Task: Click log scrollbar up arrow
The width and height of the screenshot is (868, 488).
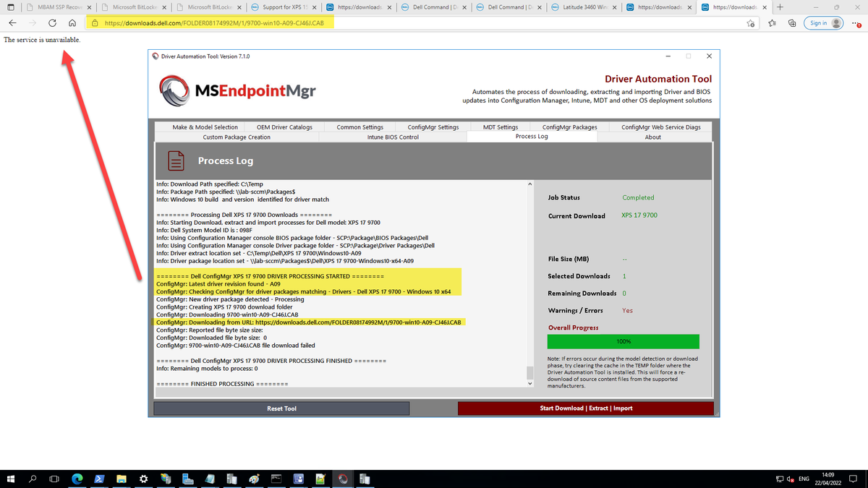Action: click(529, 184)
